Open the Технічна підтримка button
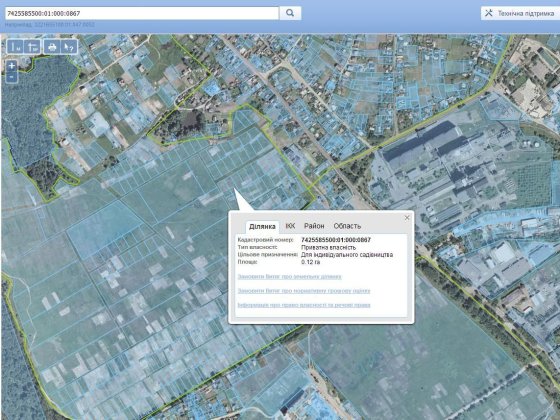This screenshot has width=560, height=420. coord(520,13)
